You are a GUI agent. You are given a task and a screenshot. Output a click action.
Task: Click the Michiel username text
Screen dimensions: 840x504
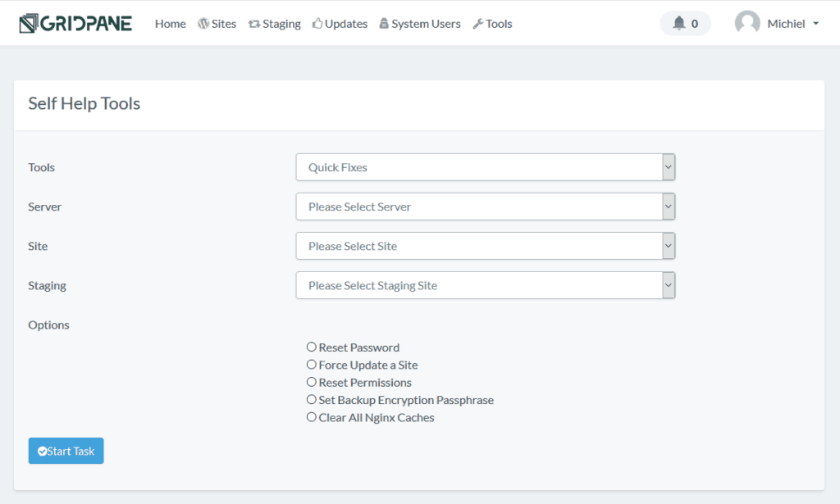(786, 24)
